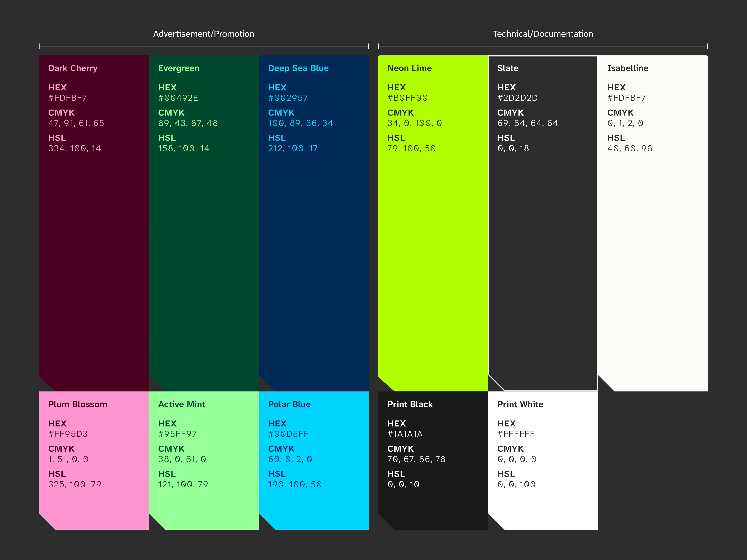The image size is (747, 560).
Task: Click CMYK value 1, 51, 0, 0
Action: point(68,459)
